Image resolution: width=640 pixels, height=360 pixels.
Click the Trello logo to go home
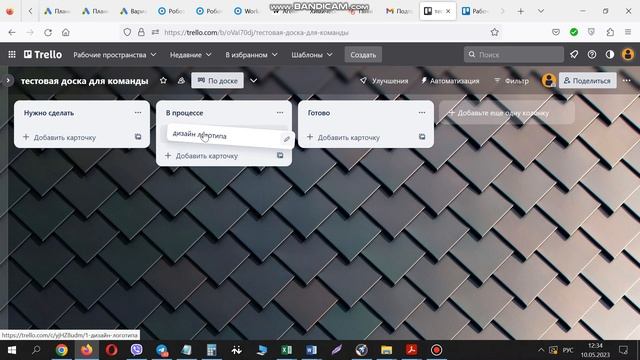point(43,54)
